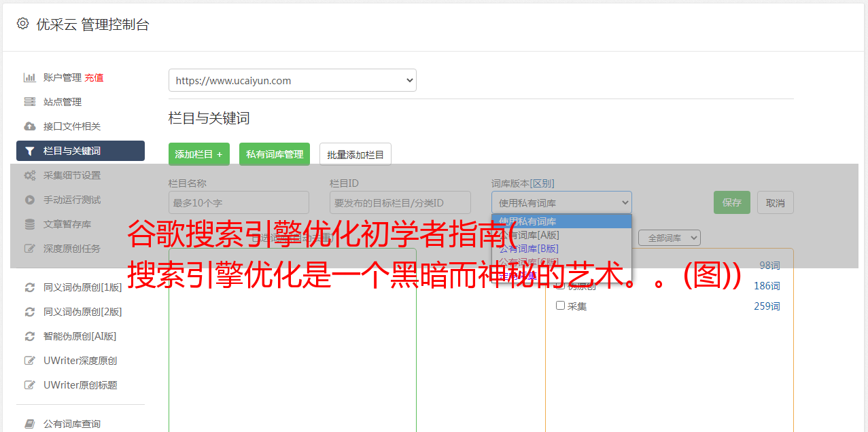
Task: Click the 私有词库管理 button
Action: 275,154
